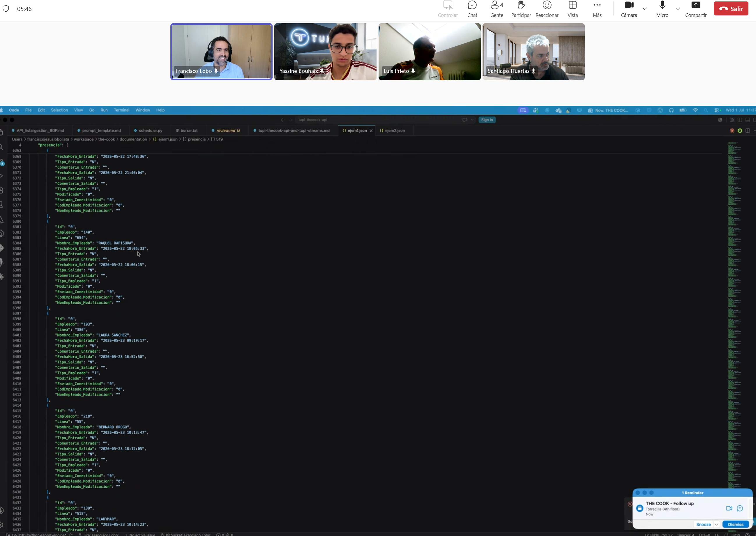Image resolution: width=756 pixels, height=536 pixels.
Task: Expand the Micro device options arrow
Action: click(x=678, y=8)
